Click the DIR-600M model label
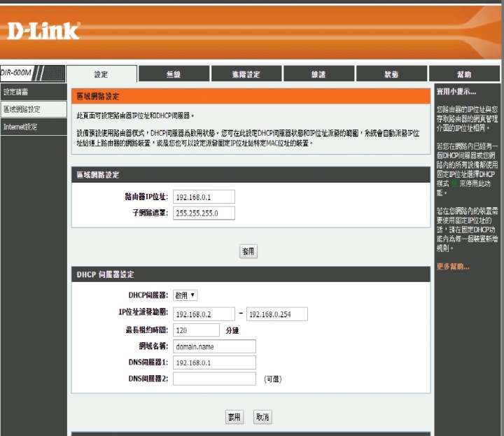 coord(16,73)
